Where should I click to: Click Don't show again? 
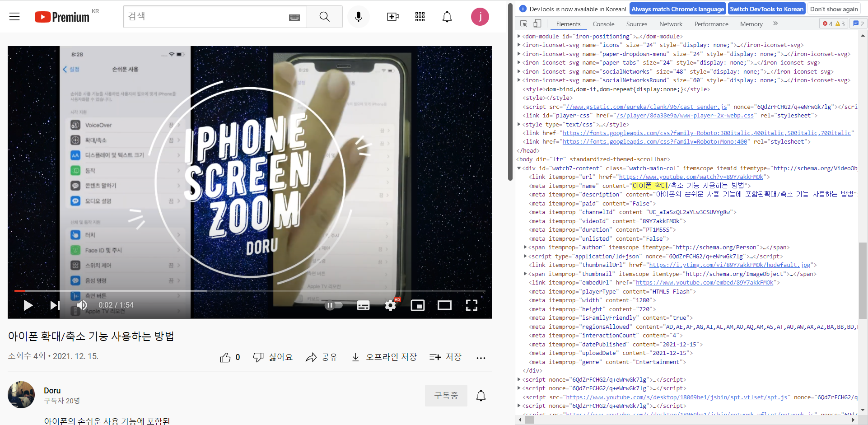point(834,9)
